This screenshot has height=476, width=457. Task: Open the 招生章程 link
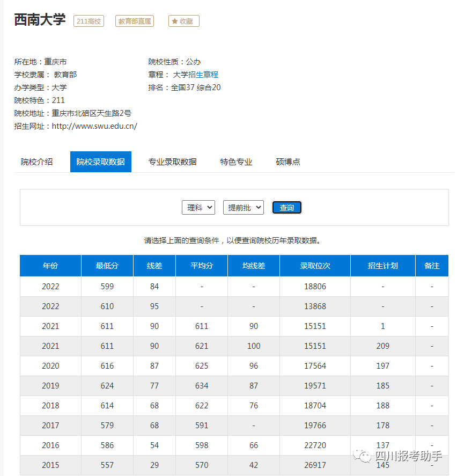click(x=203, y=75)
